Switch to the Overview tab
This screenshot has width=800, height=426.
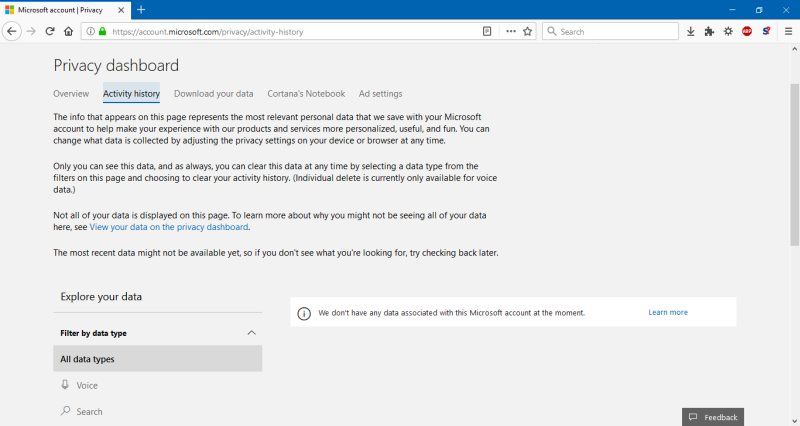click(71, 94)
